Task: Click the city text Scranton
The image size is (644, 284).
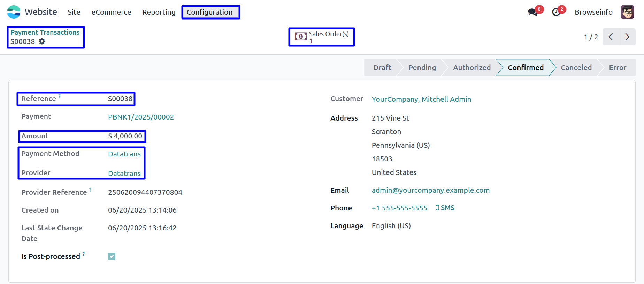Action: pos(386,132)
